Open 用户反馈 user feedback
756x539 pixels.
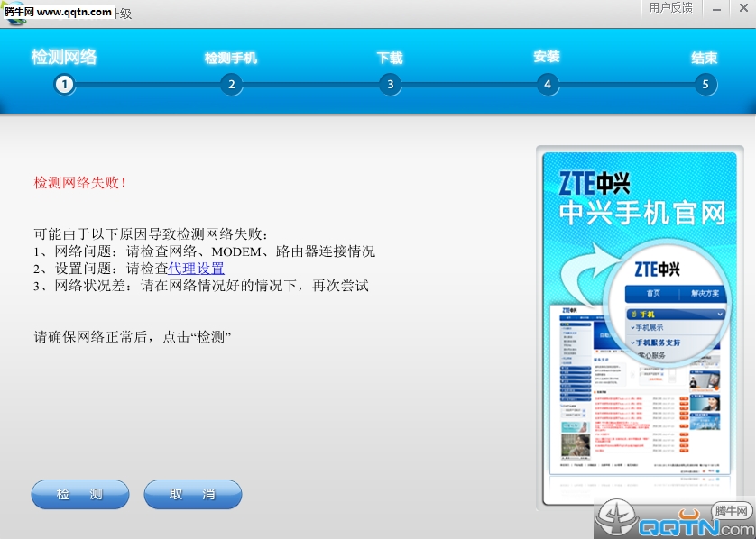point(670,8)
